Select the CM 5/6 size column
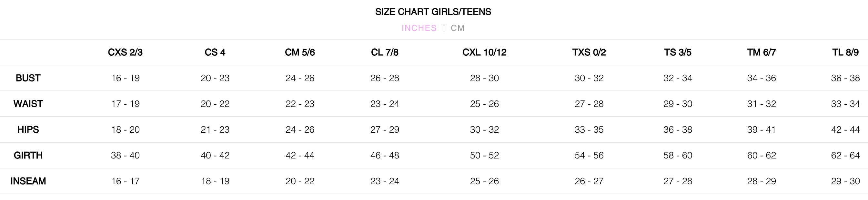 click(x=299, y=52)
